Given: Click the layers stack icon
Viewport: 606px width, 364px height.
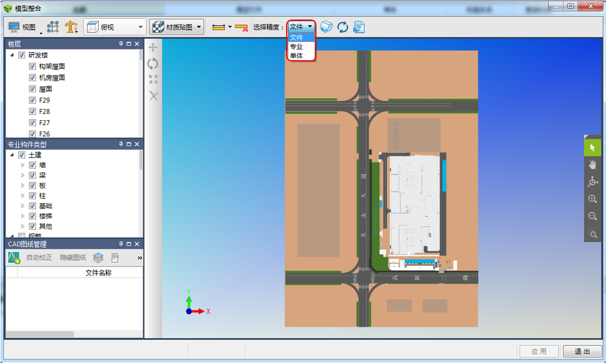Looking at the screenshot, I should (98, 258).
